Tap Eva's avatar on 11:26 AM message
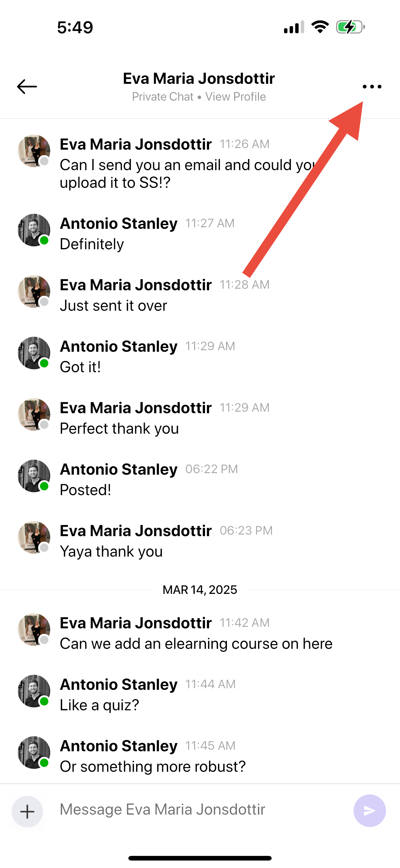 [34, 151]
